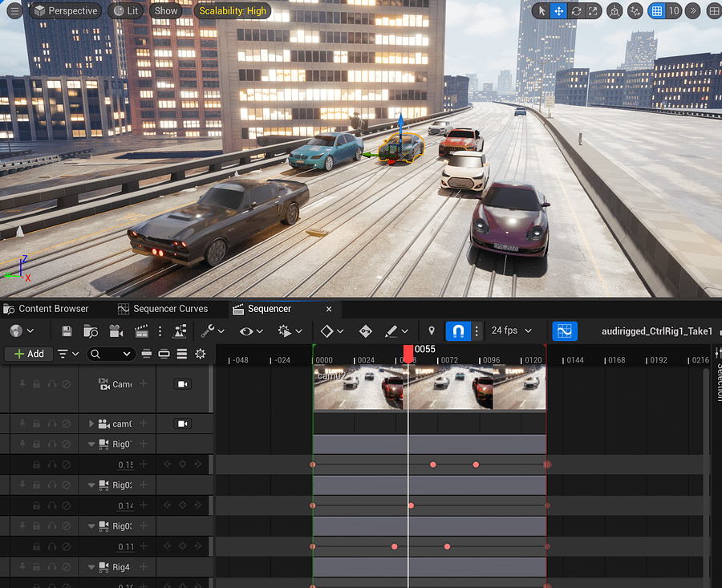Image resolution: width=722 pixels, height=588 pixels.
Task: Open the 24 fps frame rate dropdown
Action: pyautogui.click(x=512, y=330)
